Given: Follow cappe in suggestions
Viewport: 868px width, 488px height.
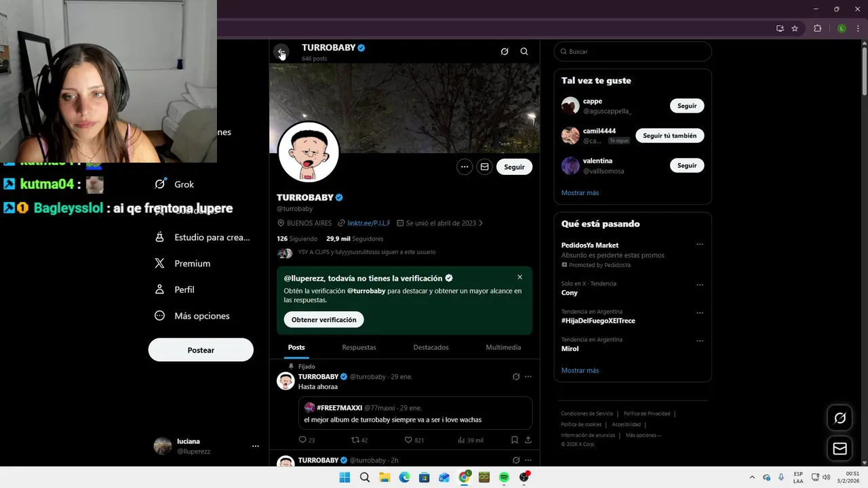Looking at the screenshot, I should click(x=687, y=106).
